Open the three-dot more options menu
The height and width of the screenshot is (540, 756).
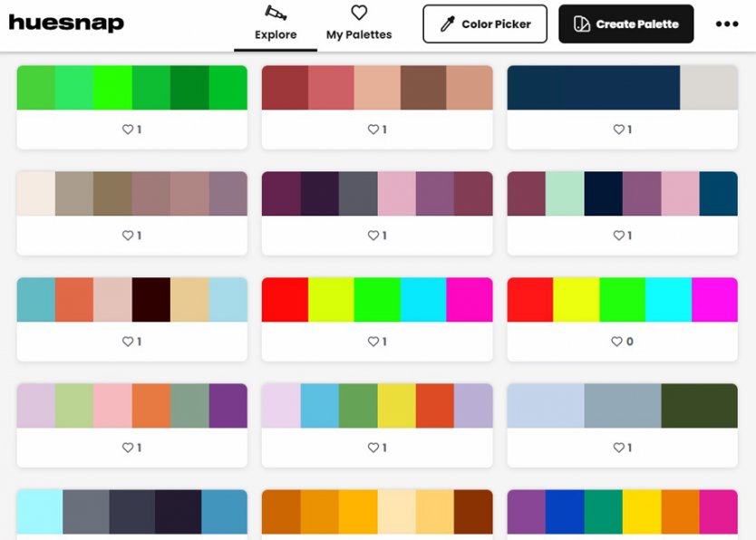tap(727, 24)
